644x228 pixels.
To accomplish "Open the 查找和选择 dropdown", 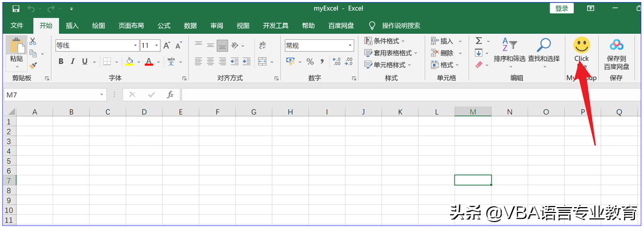I will pyautogui.click(x=544, y=54).
